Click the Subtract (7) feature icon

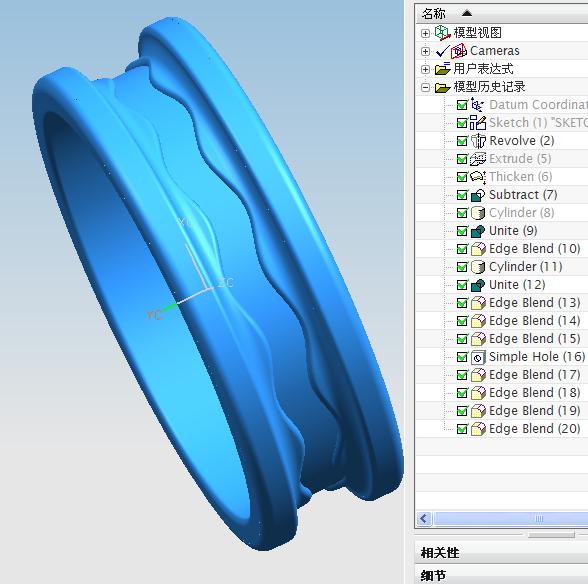pyautogui.click(x=478, y=195)
